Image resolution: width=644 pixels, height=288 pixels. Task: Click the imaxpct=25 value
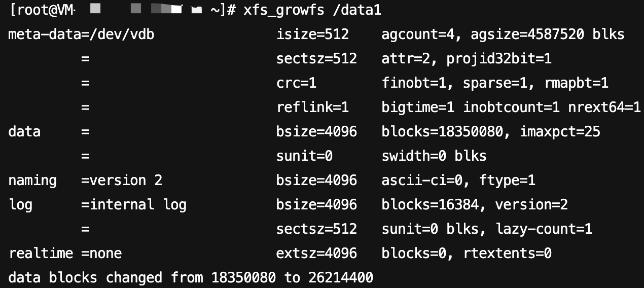pyautogui.click(x=560, y=132)
